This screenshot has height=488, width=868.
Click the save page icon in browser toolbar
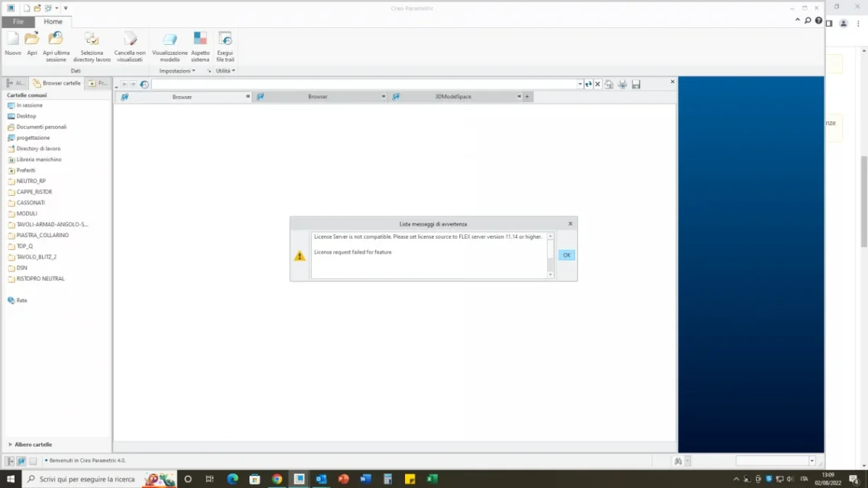pyautogui.click(x=636, y=84)
